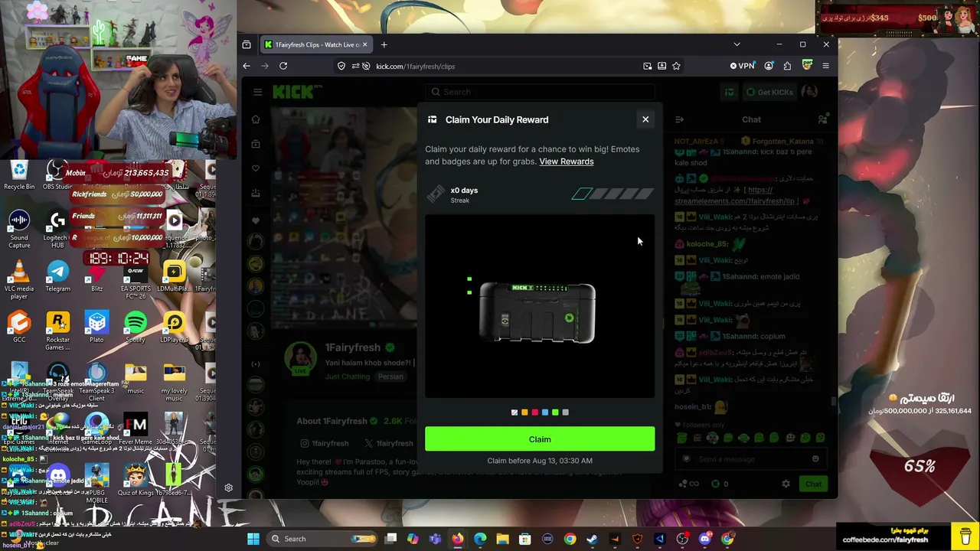
Task: Open File Explorer from the taskbar
Action: tap(502, 539)
